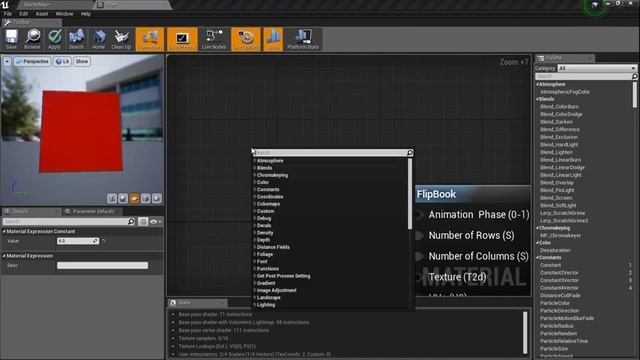Reset Value to default with the yellow arrow
640x360 pixels.
[104, 241]
